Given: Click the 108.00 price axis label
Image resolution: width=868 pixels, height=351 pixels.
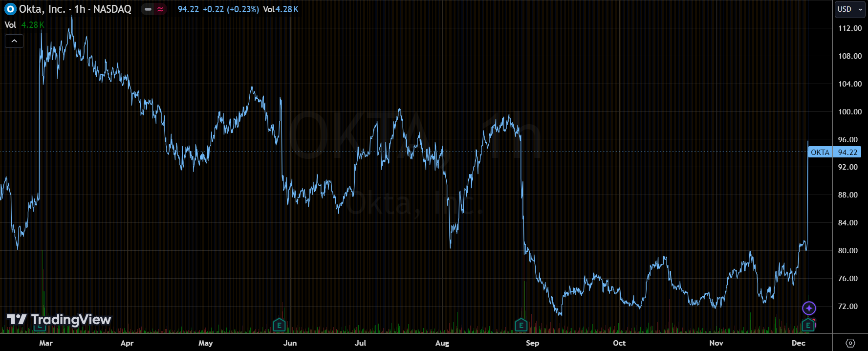Looking at the screenshot, I should [x=850, y=56].
